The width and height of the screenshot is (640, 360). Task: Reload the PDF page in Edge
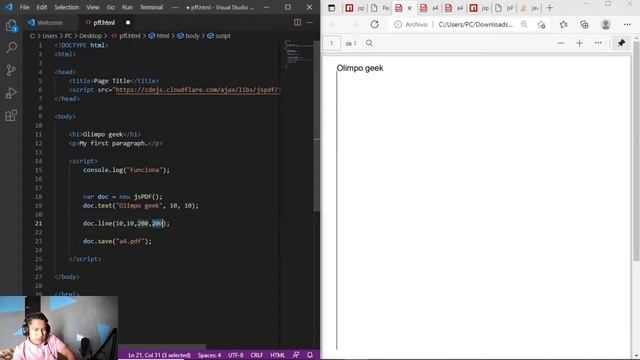(374, 24)
